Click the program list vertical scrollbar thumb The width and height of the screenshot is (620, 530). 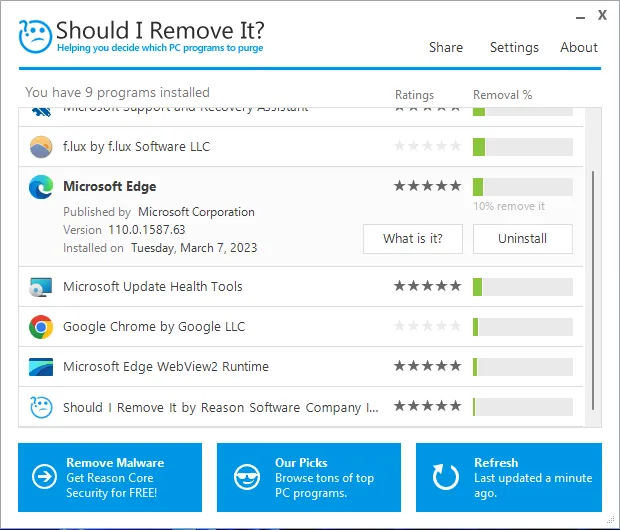(x=593, y=290)
